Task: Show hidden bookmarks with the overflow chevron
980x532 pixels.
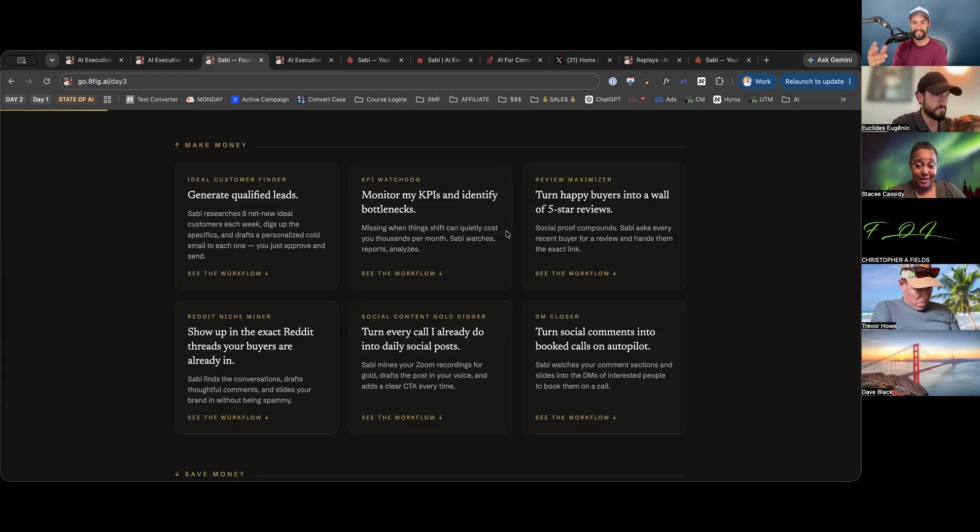Action: coord(843,100)
